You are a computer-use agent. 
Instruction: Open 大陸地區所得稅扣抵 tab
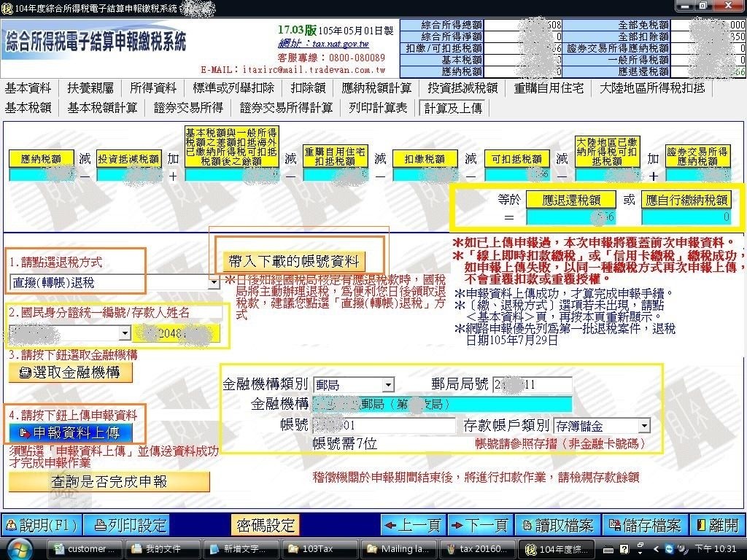coord(652,88)
